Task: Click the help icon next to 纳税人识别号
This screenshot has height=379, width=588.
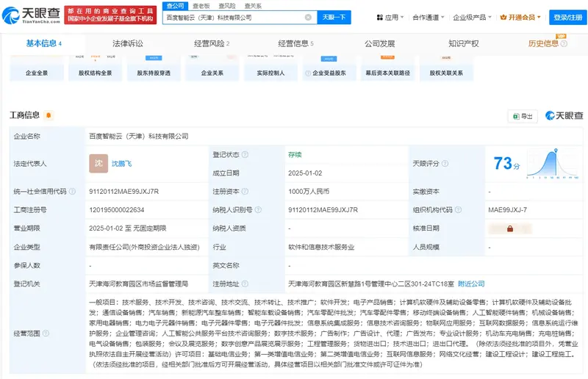Action: [258, 210]
